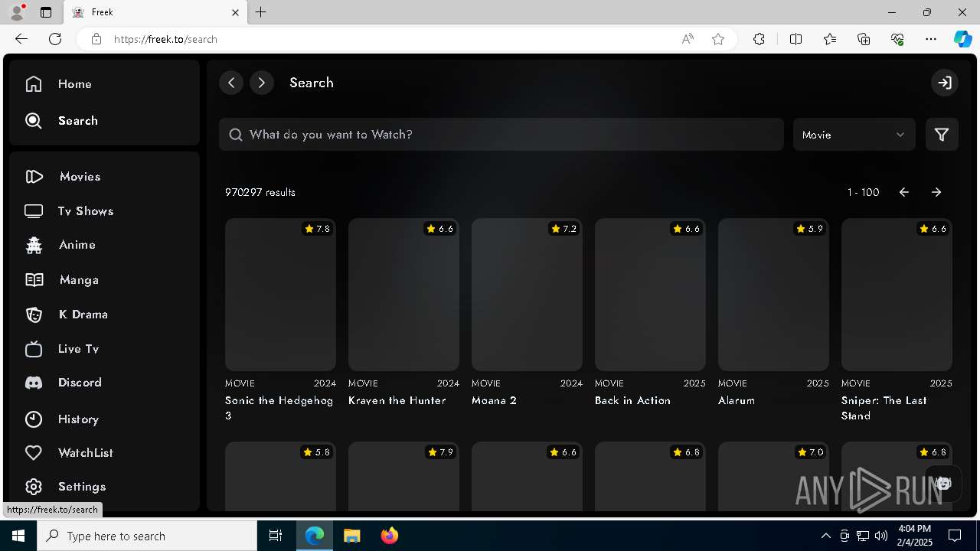Open the browser profile avatar
The width and height of the screenshot is (980, 551).
click(17, 12)
